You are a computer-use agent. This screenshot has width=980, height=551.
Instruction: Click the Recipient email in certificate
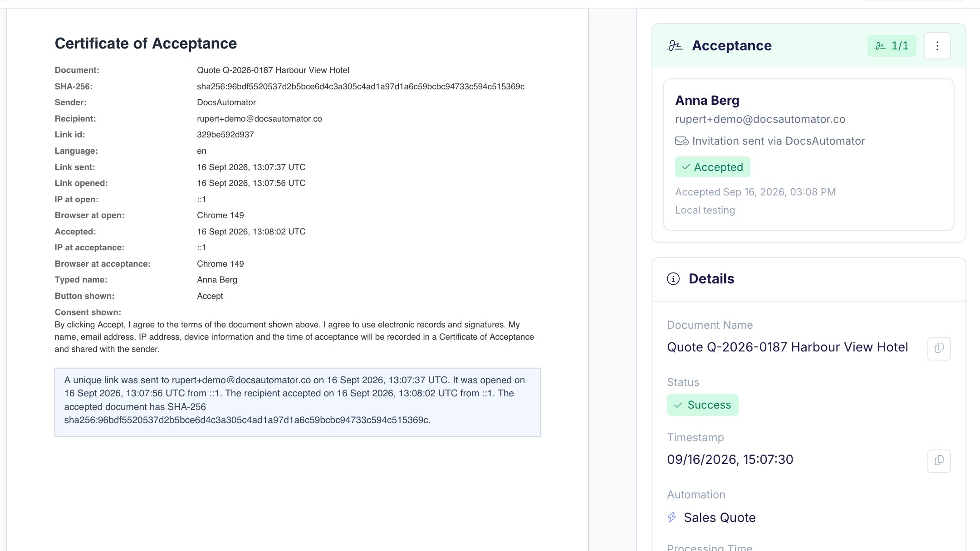259,119
